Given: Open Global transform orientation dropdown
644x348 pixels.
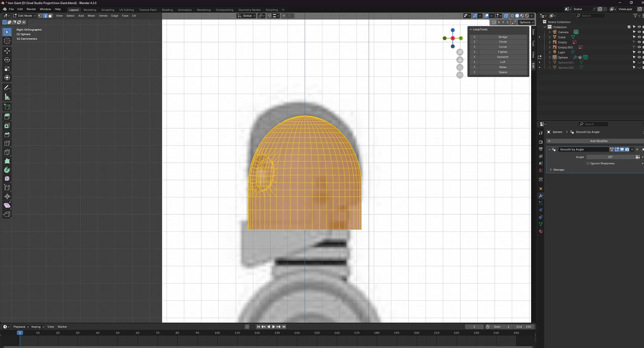Looking at the screenshot, I should click(246, 16).
